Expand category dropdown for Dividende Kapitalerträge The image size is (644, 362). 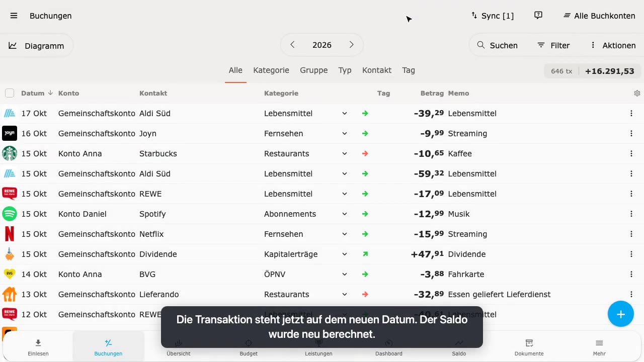point(345,254)
